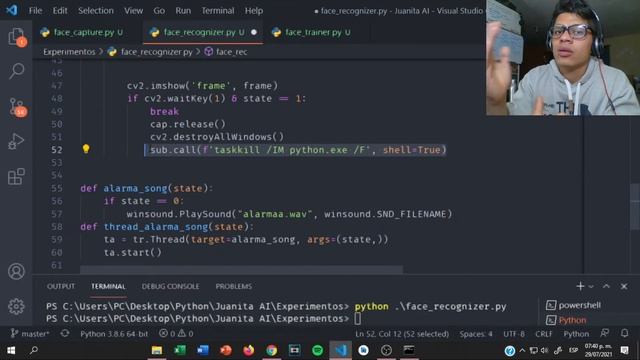
Task: Open the Help menu
Action: click(x=254, y=11)
